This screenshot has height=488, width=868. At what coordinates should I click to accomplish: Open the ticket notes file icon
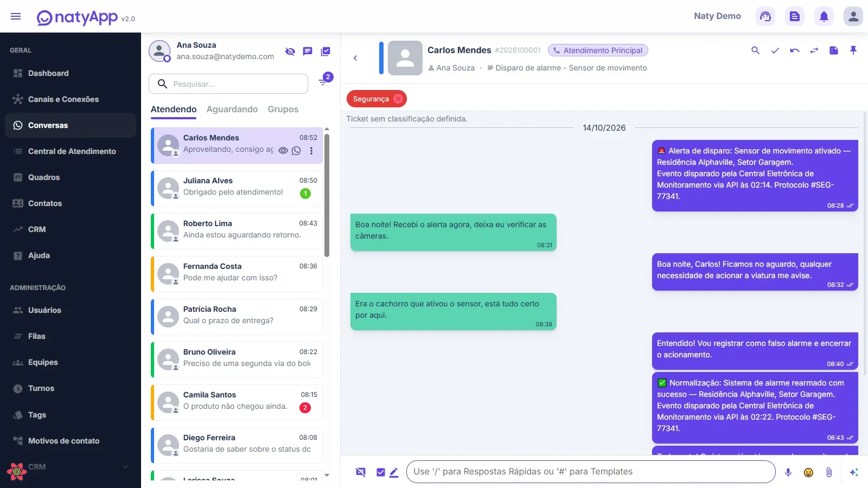834,50
